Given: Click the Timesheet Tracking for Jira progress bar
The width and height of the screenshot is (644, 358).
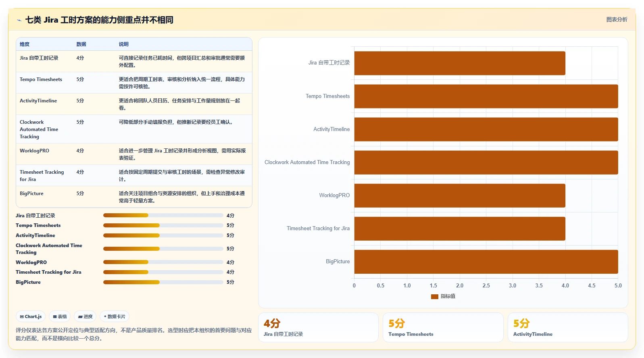Looking at the screenshot, I should (x=163, y=272).
